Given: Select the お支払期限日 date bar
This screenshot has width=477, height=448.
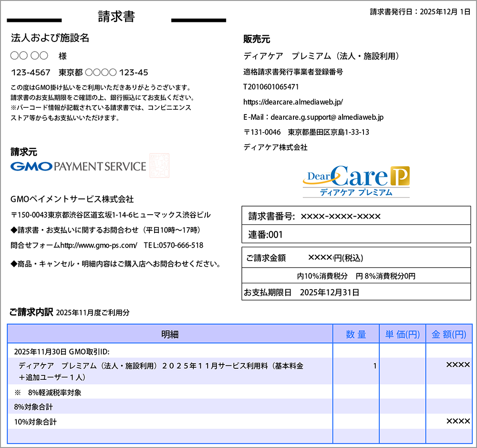Looking at the screenshot, I should point(356,292).
